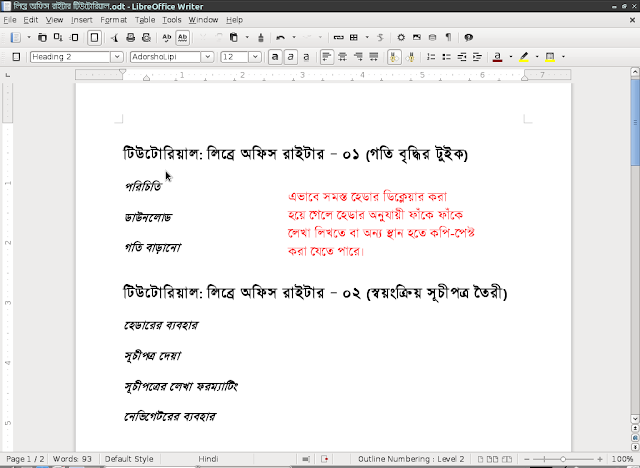Viewport: 640px width, 468px height.
Task: Click the Undo arrow icon
Action: [x=280, y=38]
